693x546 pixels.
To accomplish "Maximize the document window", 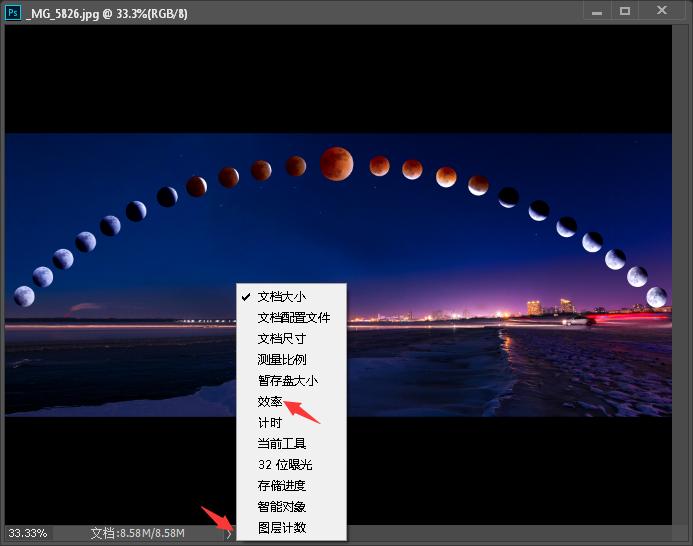I will (x=626, y=12).
